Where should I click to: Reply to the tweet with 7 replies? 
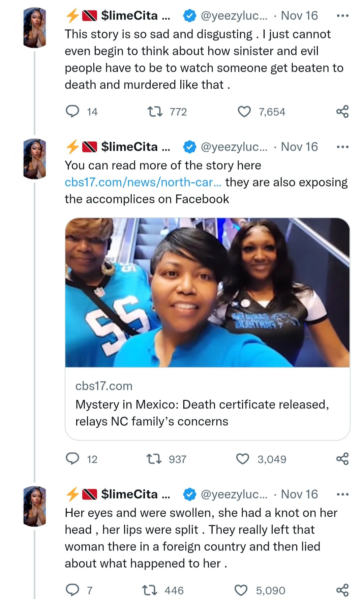(x=72, y=590)
